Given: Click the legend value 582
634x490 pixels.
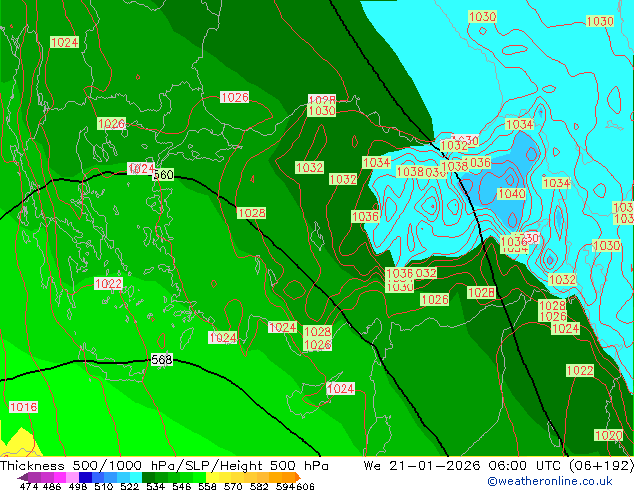Looking at the screenshot, I should coord(259,486).
